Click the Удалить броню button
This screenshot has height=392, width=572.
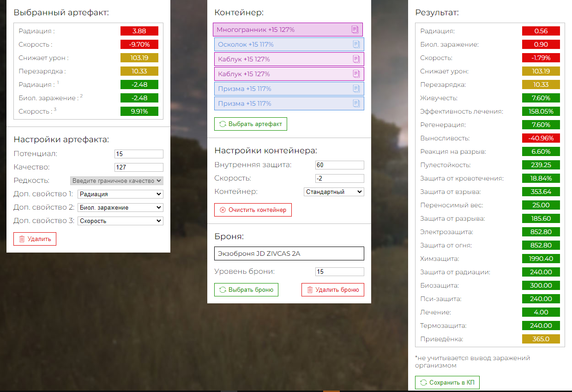(333, 289)
